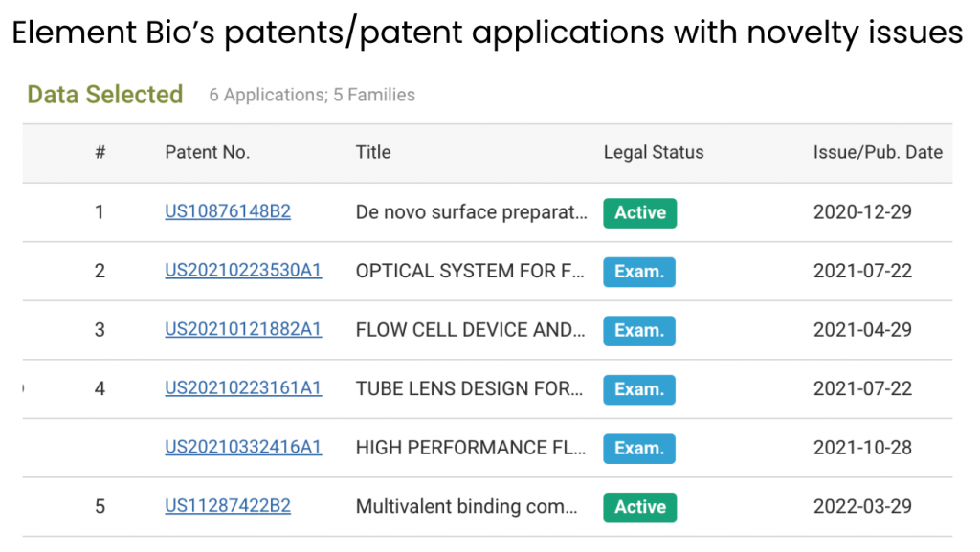Image resolution: width=980 pixels, height=552 pixels.
Task: Open patent link US20210223530A1
Action: point(243,271)
